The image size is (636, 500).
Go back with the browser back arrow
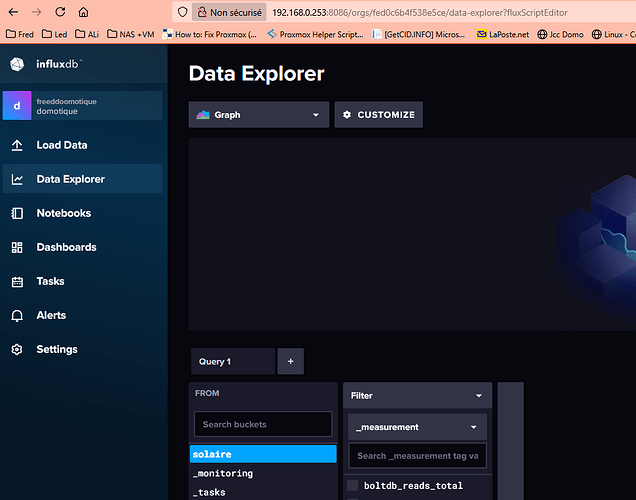13,12
